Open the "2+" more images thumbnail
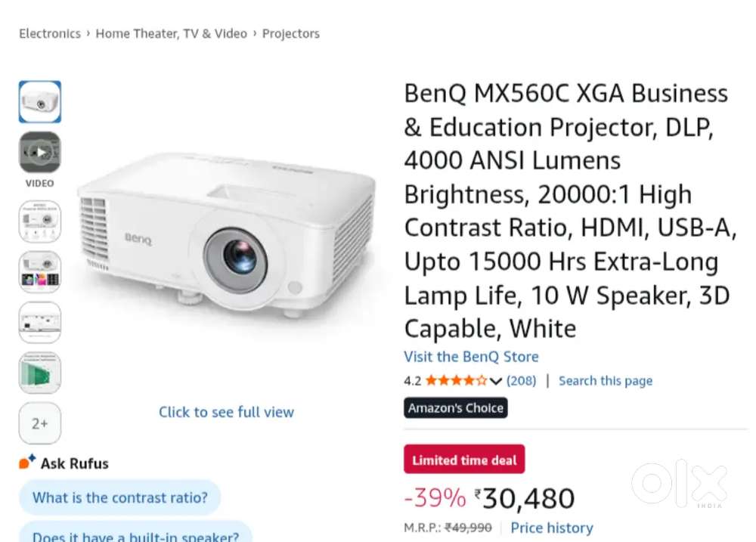 coord(40,423)
